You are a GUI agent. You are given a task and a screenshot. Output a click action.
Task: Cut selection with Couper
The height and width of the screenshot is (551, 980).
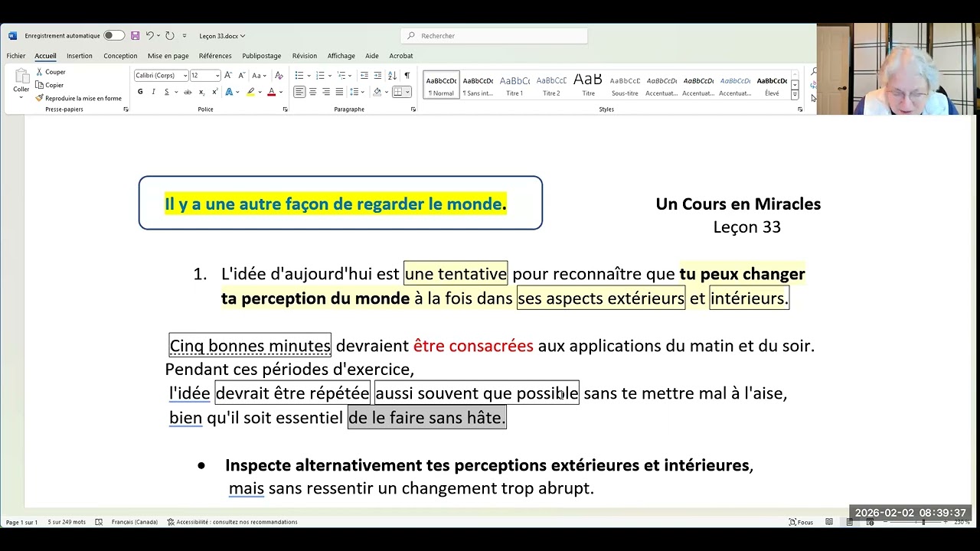[x=51, y=72]
